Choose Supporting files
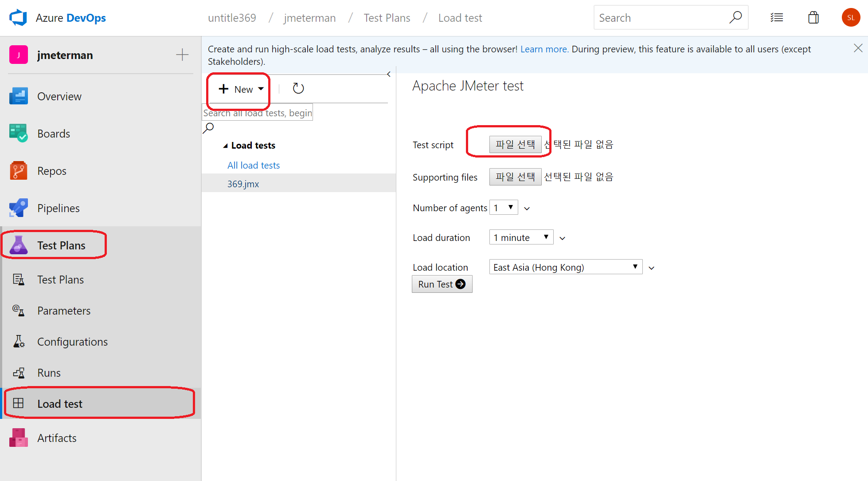 coord(515,177)
